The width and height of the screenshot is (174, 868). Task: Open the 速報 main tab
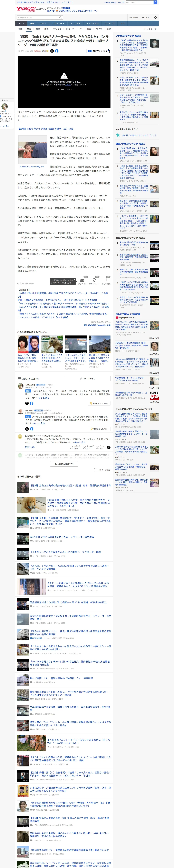[x=32, y=24]
